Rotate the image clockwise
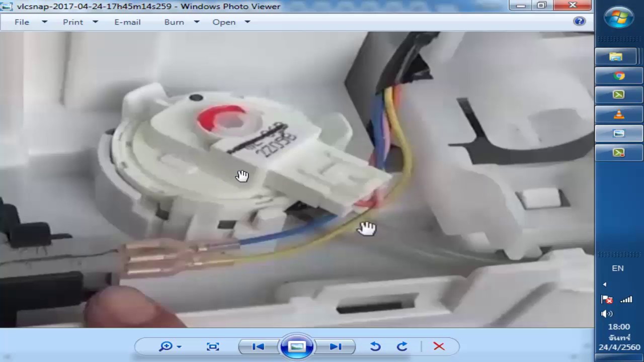 coord(402,346)
